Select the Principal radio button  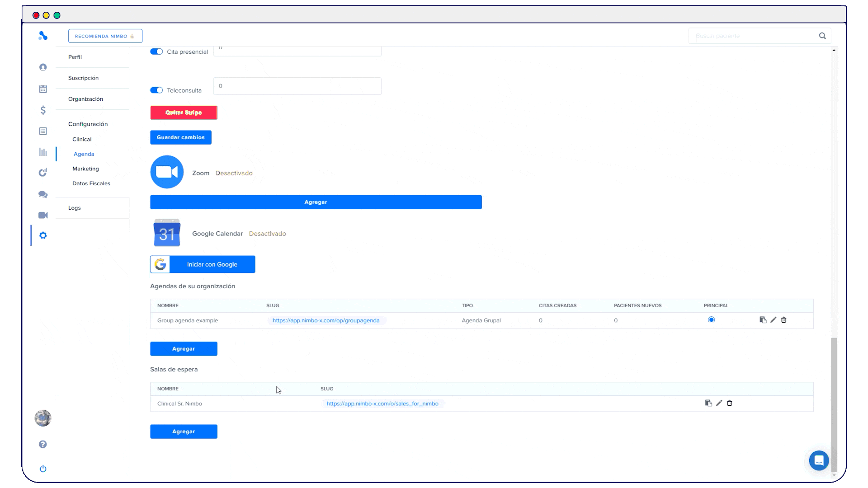point(711,320)
